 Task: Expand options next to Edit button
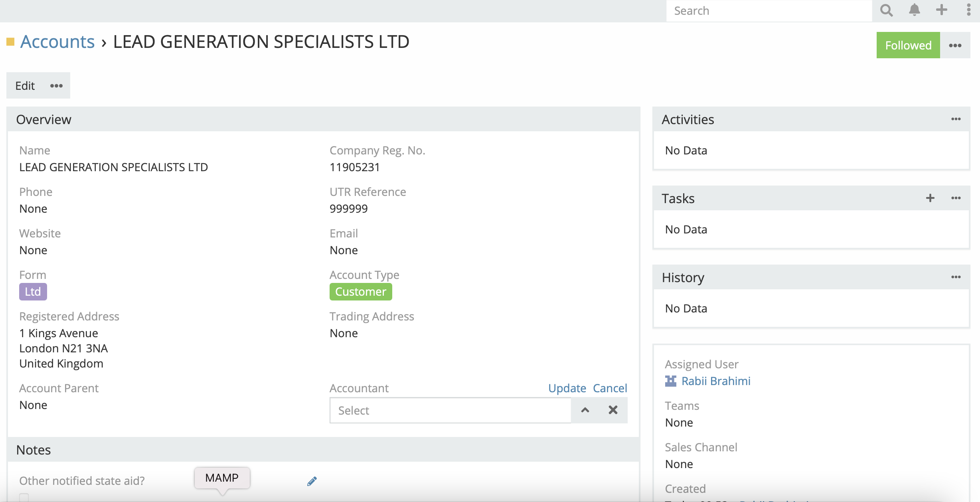[x=56, y=86]
